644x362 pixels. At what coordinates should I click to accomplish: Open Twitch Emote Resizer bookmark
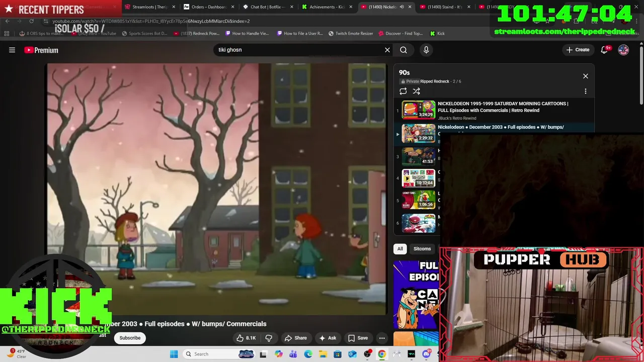[351, 34]
